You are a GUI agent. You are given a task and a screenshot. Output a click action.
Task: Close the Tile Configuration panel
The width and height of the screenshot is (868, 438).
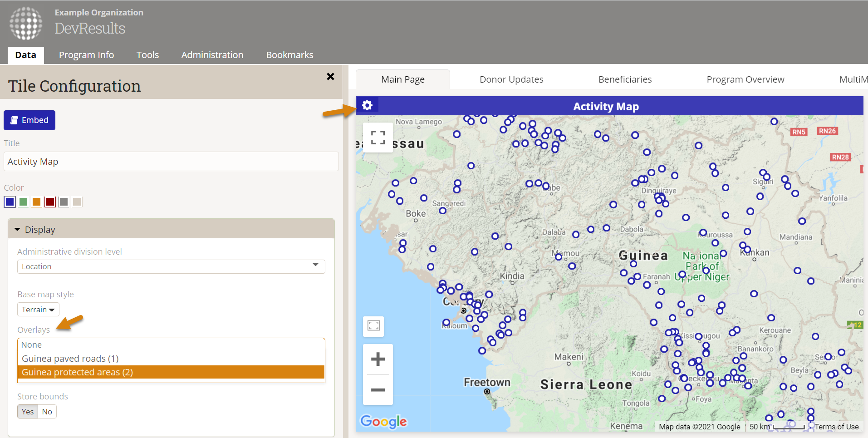coord(330,77)
